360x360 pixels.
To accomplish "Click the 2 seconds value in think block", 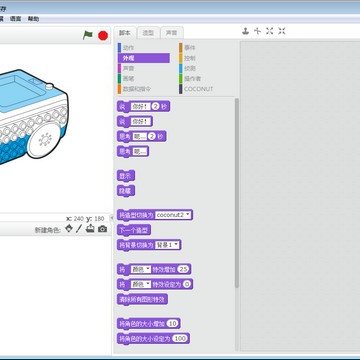I will [x=152, y=137].
